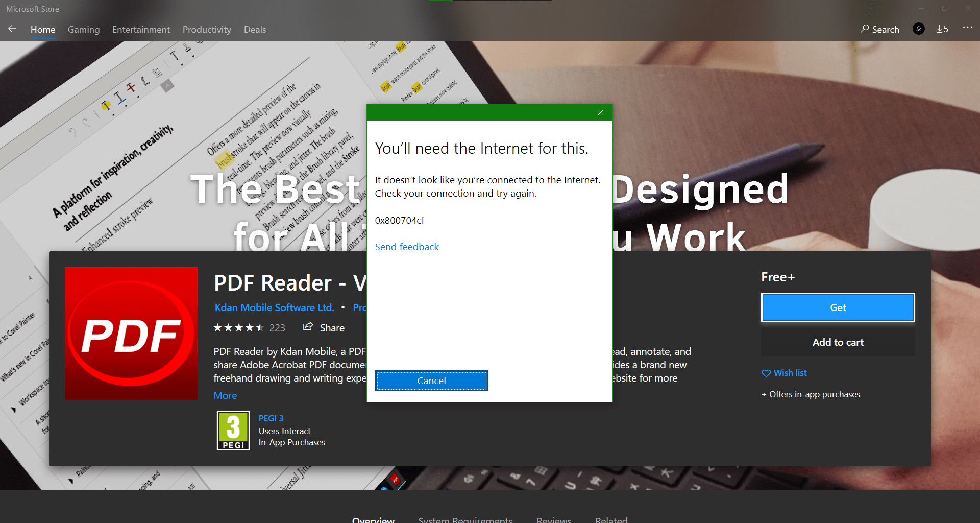Expand description with the More link
The height and width of the screenshot is (523, 980).
(x=225, y=396)
